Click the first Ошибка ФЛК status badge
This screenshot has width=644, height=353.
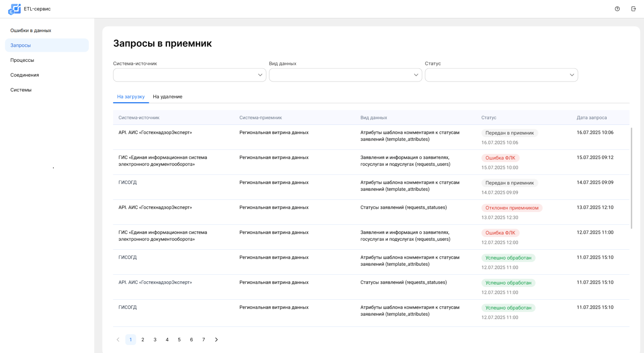point(500,158)
